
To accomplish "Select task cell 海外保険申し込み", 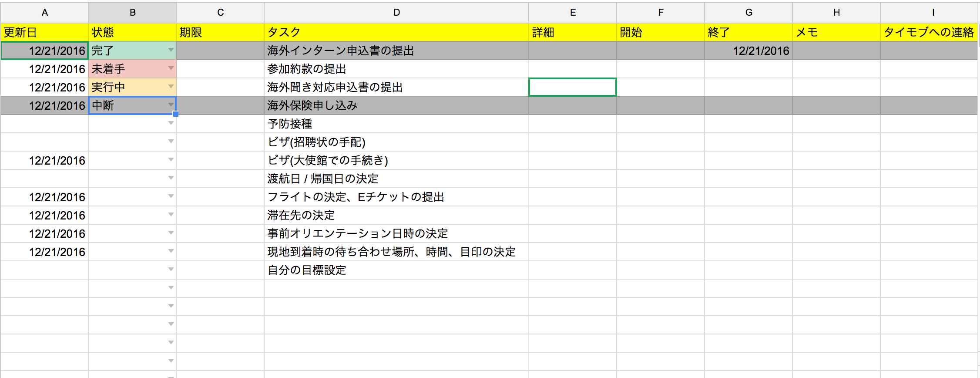I will [396, 105].
